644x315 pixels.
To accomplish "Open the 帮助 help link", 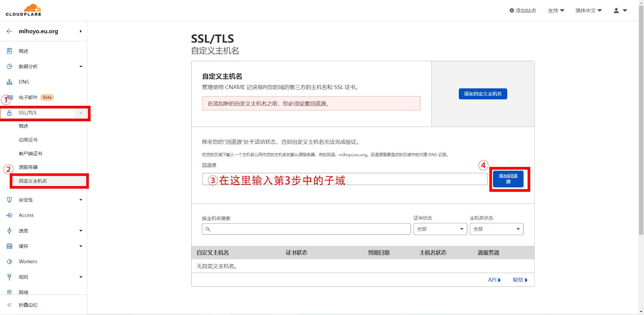I will [x=520, y=280].
